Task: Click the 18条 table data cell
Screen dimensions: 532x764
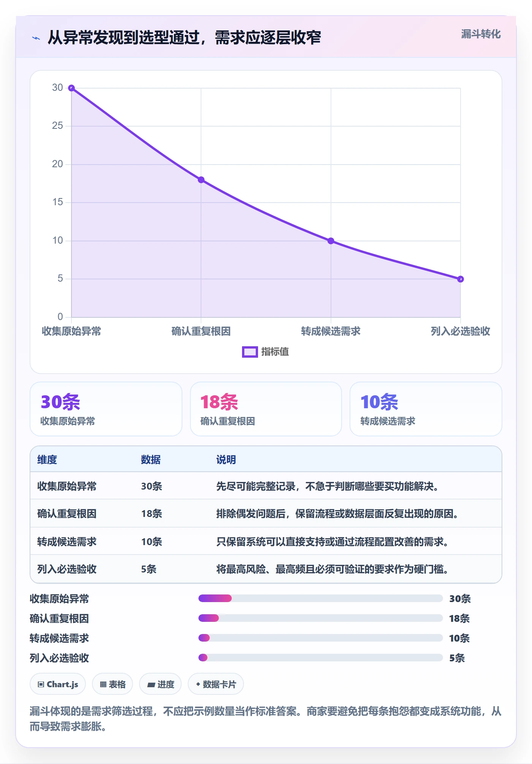Action: [x=152, y=514]
